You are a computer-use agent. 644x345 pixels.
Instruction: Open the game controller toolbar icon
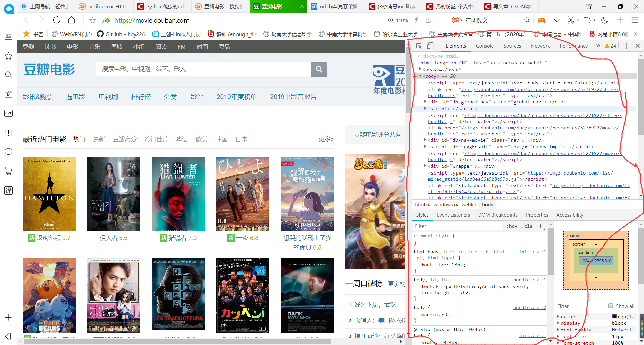pos(541,20)
